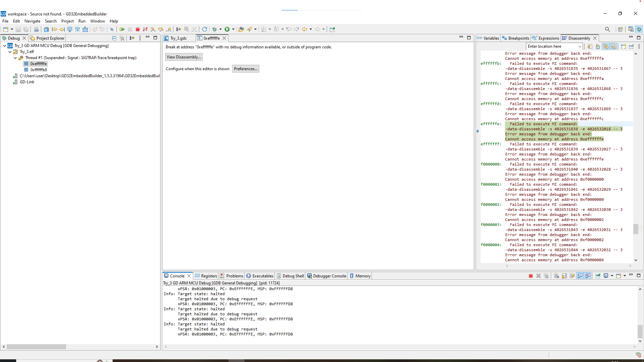Click the Step Into icon

click(153, 30)
